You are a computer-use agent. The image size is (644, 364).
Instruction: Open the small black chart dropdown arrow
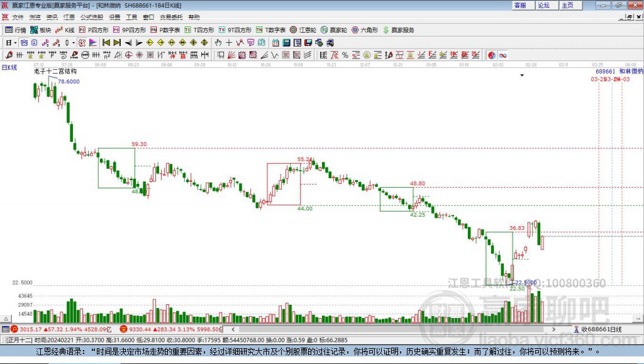(x=522, y=76)
